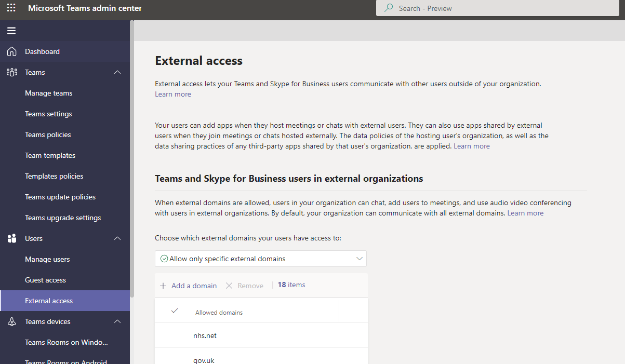Click the Teams people icon in sidebar
The height and width of the screenshot is (364, 625).
(11, 72)
